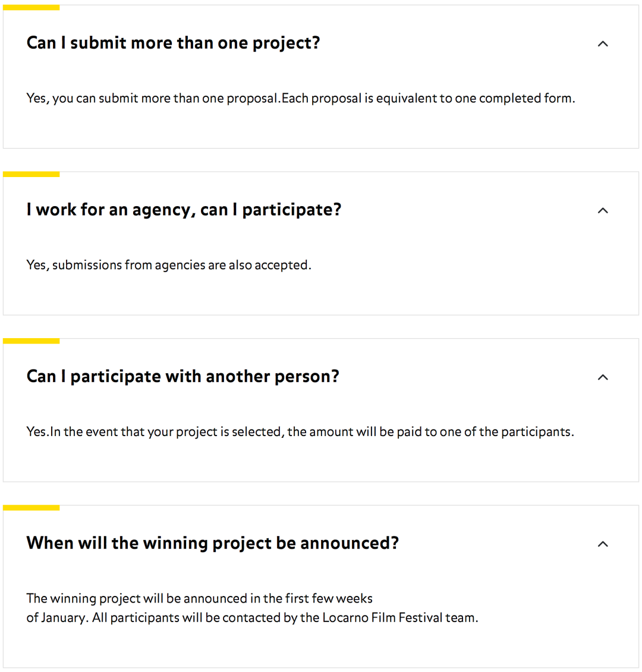Click the line 'The winning project will be announced in the first few weeks'
642x672 pixels.
[x=199, y=598]
